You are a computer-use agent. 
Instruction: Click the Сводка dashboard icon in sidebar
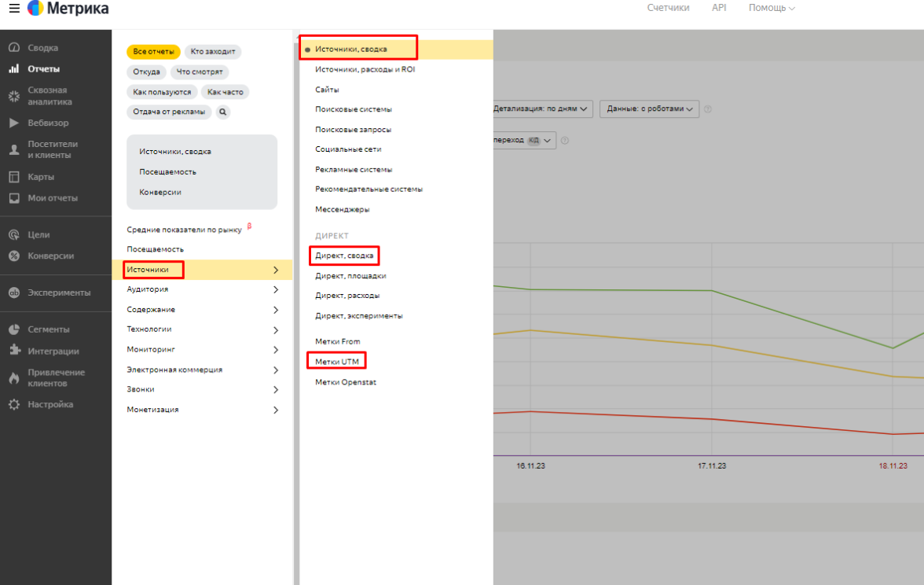pyautogui.click(x=13, y=48)
